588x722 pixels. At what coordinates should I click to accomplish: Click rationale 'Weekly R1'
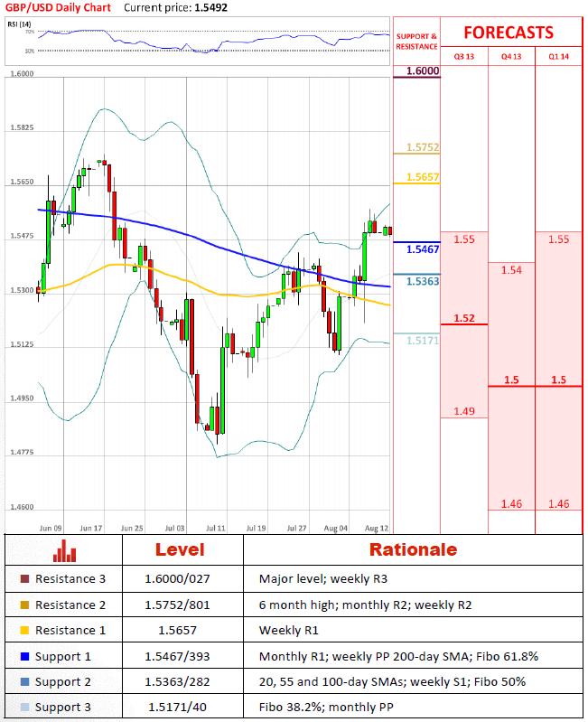pos(288,631)
